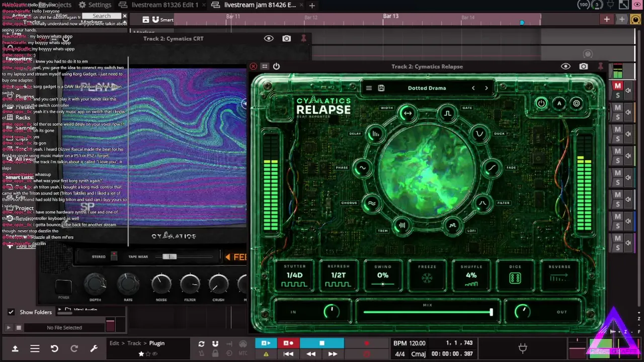Click the fast forward button
644x362 pixels.
(333, 354)
